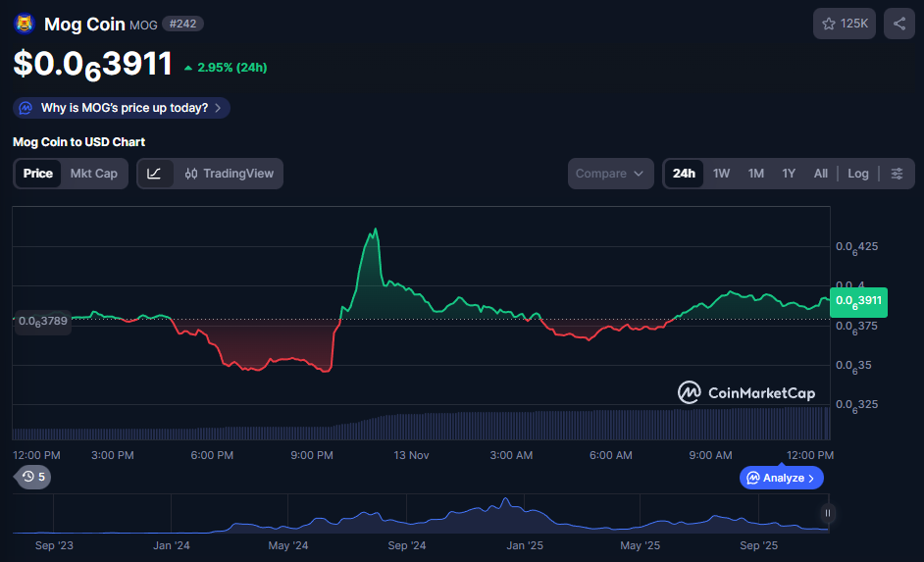Click the 9:00 PM time axis label
This screenshot has width=924, height=562.
[312, 455]
